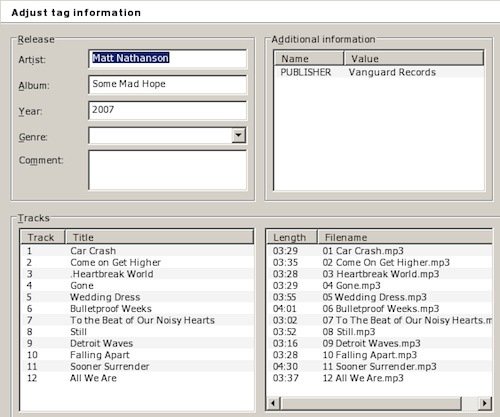The width and height of the screenshot is (500, 417).
Task: Sort by the Title column header
Action: [159, 237]
